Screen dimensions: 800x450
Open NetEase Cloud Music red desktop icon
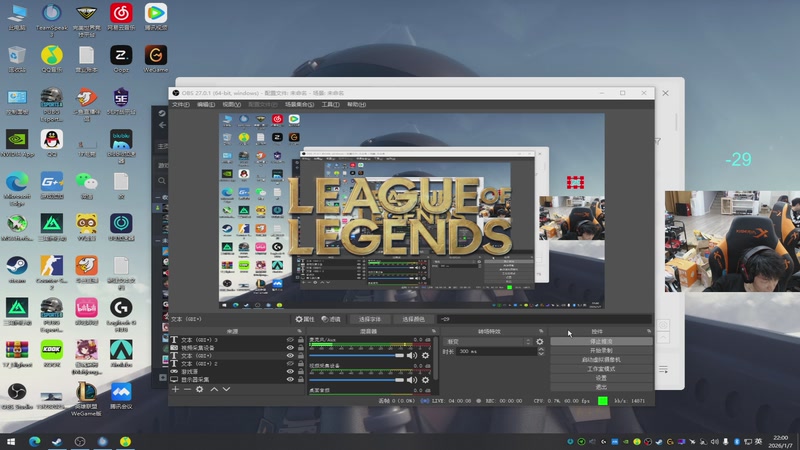(121, 18)
